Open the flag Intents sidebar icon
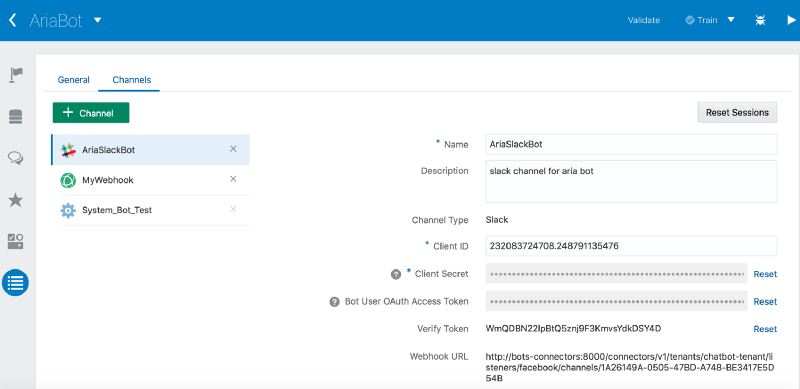This screenshot has width=800, height=389. [x=16, y=75]
